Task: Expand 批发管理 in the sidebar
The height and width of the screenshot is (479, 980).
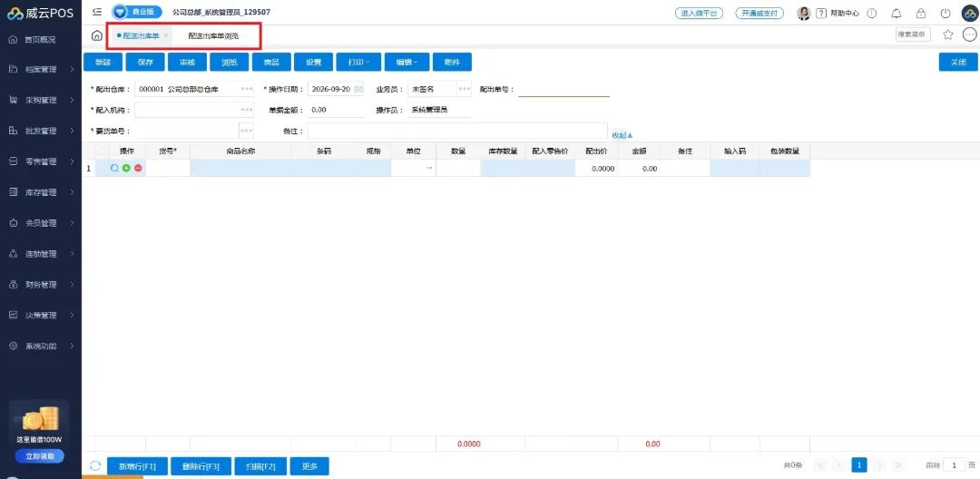Action: (x=41, y=132)
